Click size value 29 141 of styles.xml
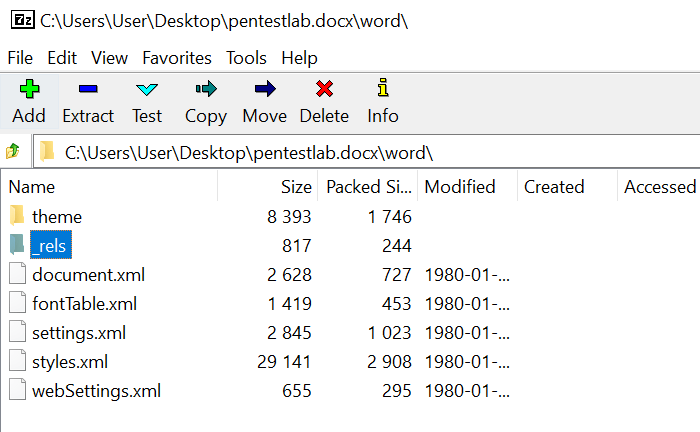This screenshot has width=700, height=432. (x=284, y=362)
